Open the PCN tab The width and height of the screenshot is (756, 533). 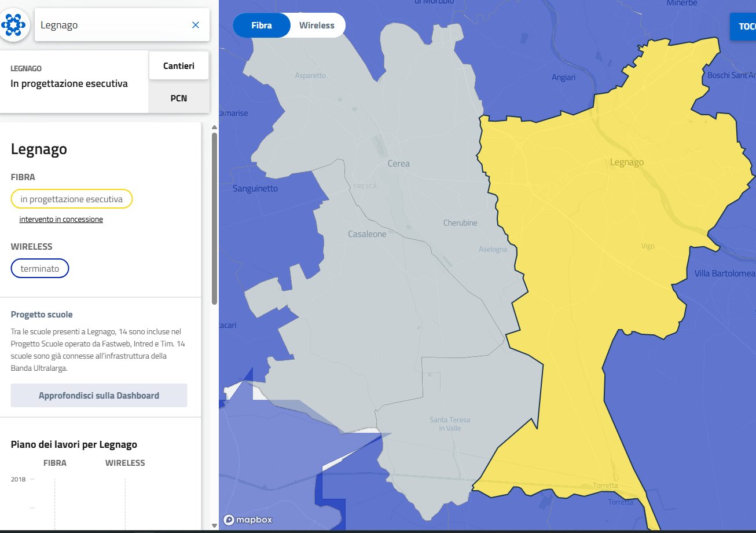[179, 98]
